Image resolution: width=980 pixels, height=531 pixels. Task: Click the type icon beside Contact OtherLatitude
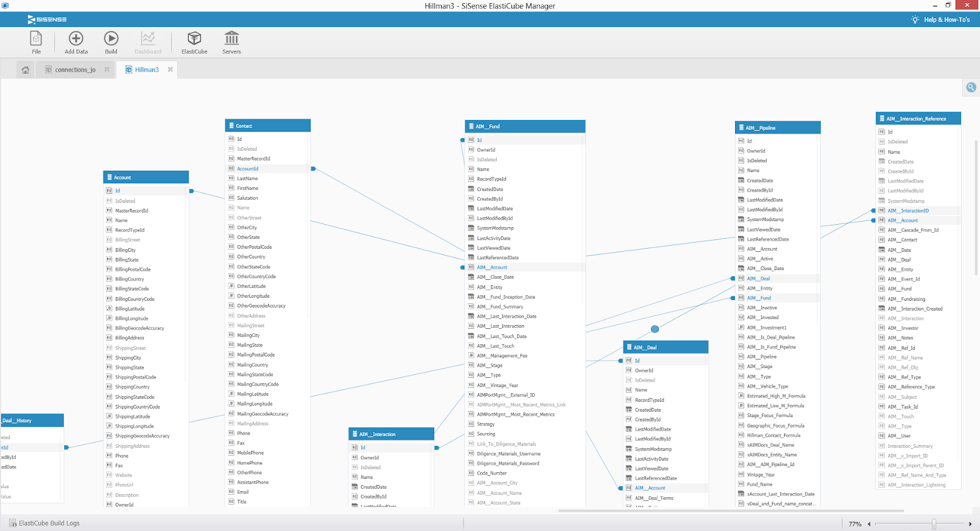tap(232, 286)
